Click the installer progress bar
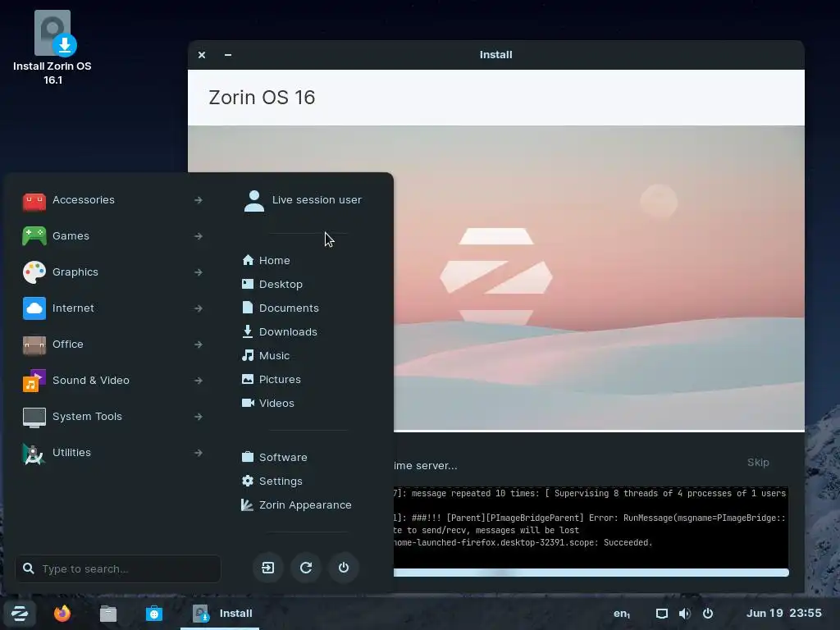The height and width of the screenshot is (630, 840). (x=591, y=573)
